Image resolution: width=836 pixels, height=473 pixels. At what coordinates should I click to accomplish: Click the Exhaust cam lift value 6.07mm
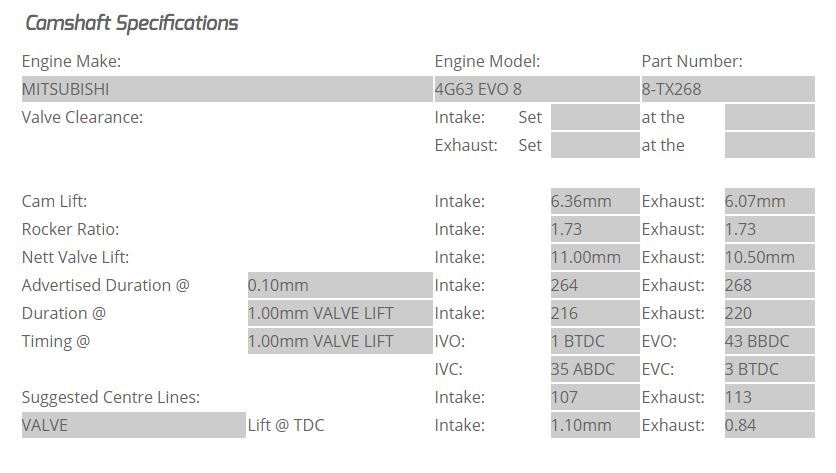770,201
